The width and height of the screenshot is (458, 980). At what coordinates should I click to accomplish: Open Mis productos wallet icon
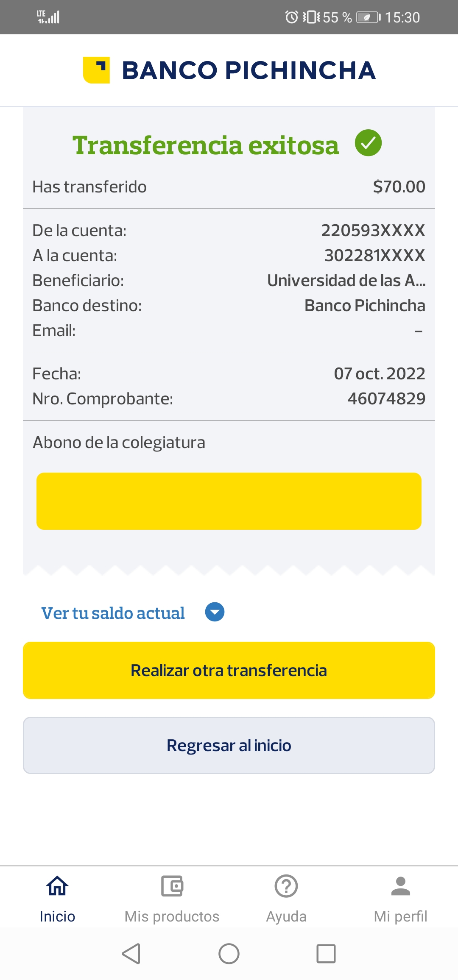pyautogui.click(x=172, y=886)
